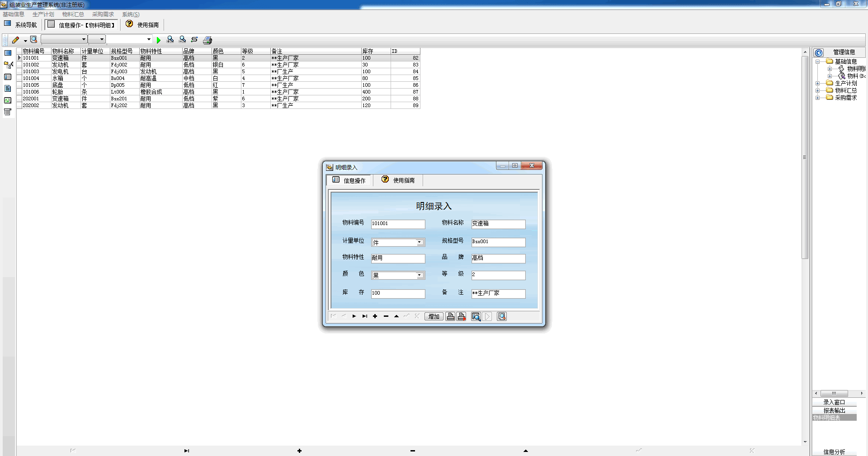This screenshot has height=456, width=868.
Task: Click the blue window icon in left sidebar
Action: tap(8, 53)
